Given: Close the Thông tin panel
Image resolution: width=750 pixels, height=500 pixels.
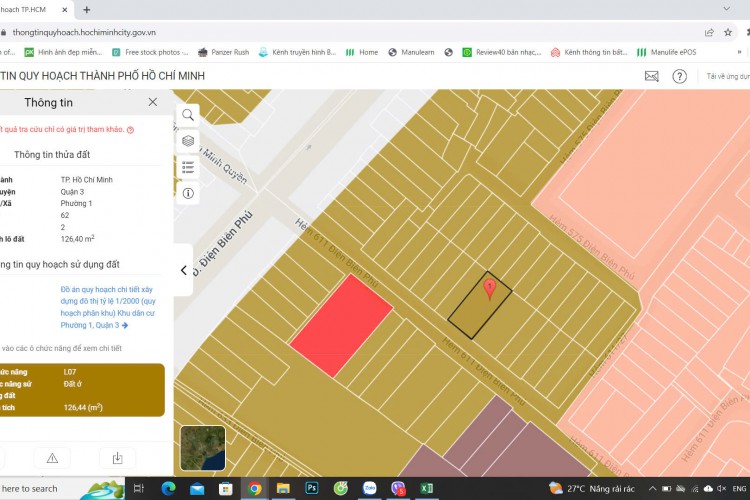Looking at the screenshot, I should tap(152, 102).
